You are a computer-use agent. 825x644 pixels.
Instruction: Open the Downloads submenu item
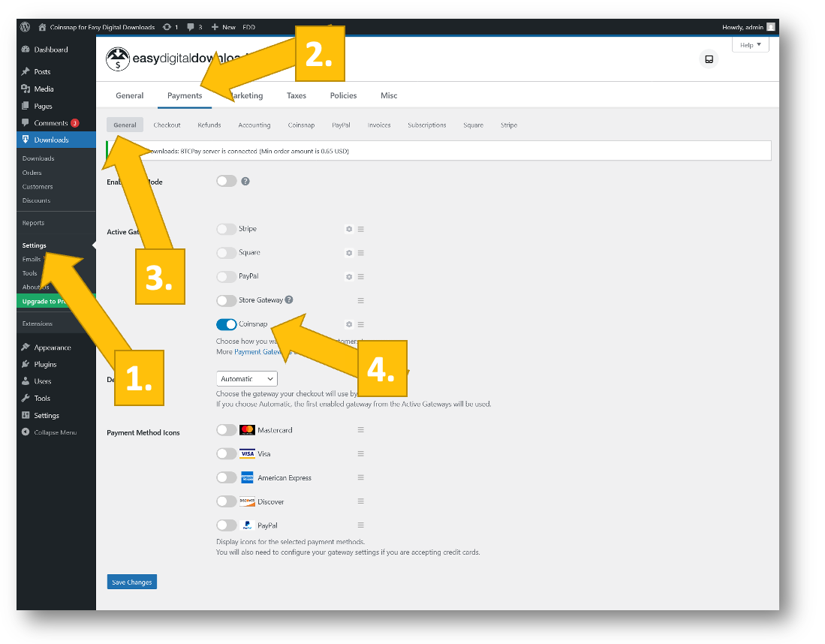[38, 158]
